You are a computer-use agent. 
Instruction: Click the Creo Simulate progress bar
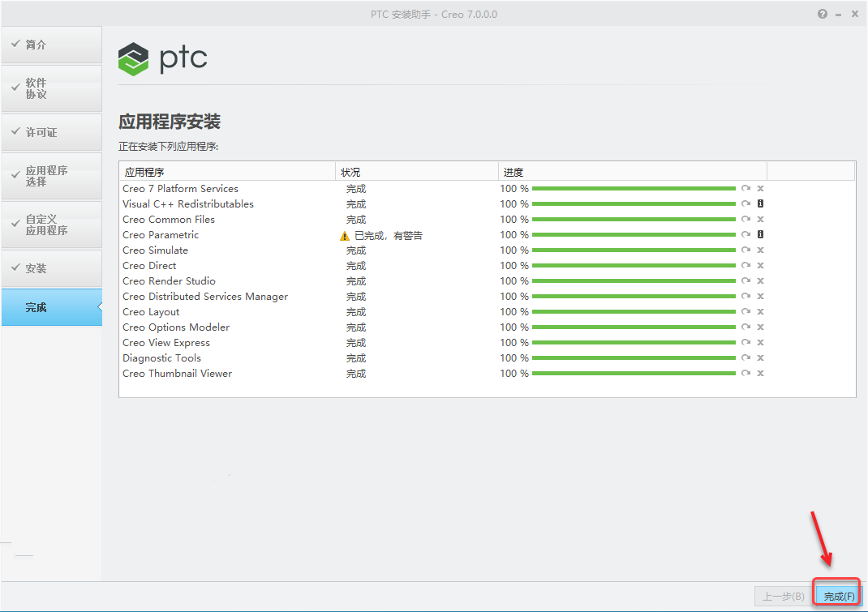634,250
